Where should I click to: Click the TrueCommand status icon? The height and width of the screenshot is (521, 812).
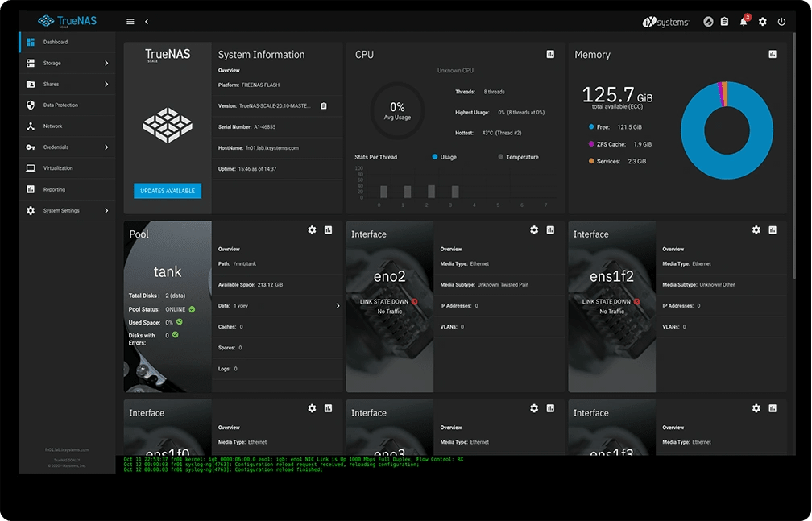coord(708,22)
